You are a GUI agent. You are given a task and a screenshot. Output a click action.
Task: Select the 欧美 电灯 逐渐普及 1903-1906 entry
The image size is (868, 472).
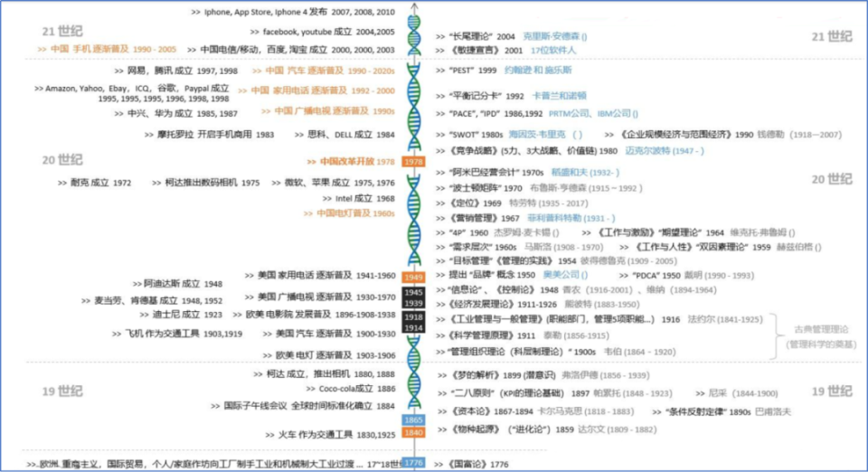pos(329,355)
